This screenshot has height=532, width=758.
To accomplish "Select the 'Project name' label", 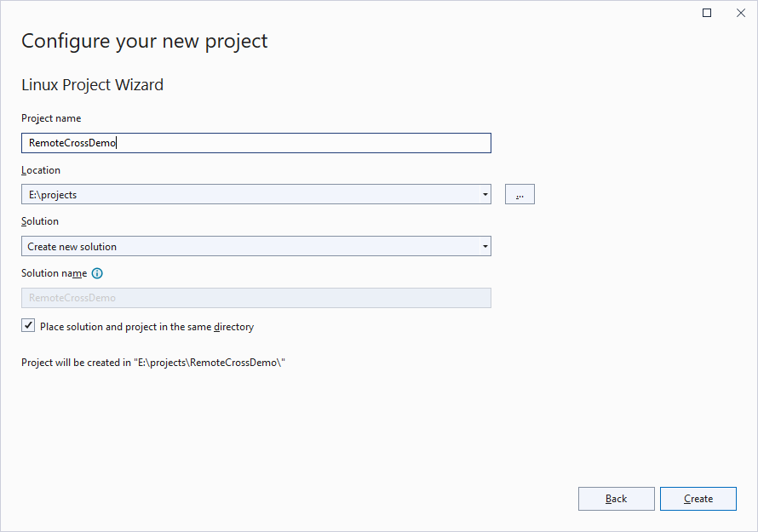I will (51, 118).
